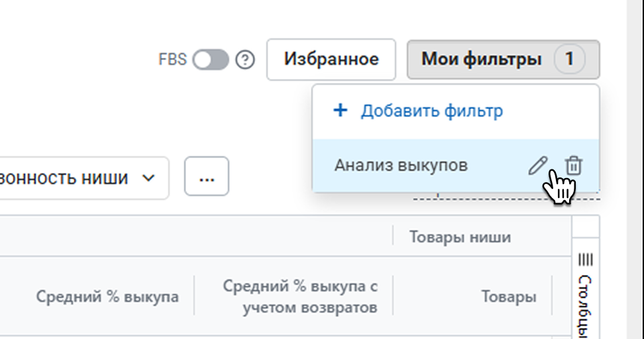Open the FBS help question-mark icon

pyautogui.click(x=245, y=60)
